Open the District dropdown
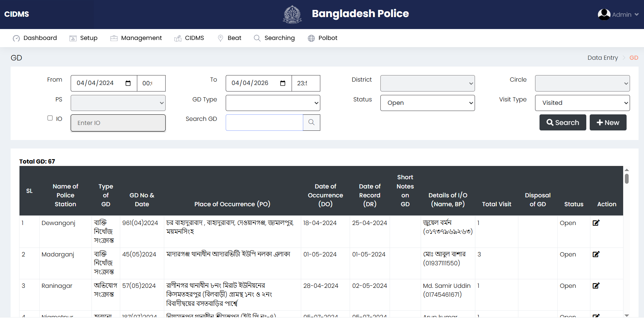The height and width of the screenshot is (323, 644). tap(427, 83)
